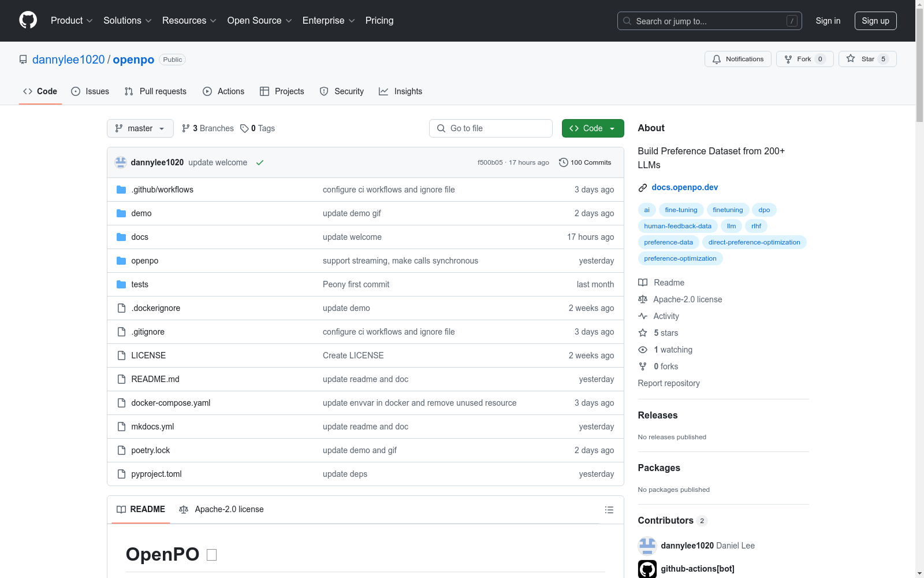This screenshot has height=578, width=924.
Task: Click the Sign up button
Action: pos(875,21)
